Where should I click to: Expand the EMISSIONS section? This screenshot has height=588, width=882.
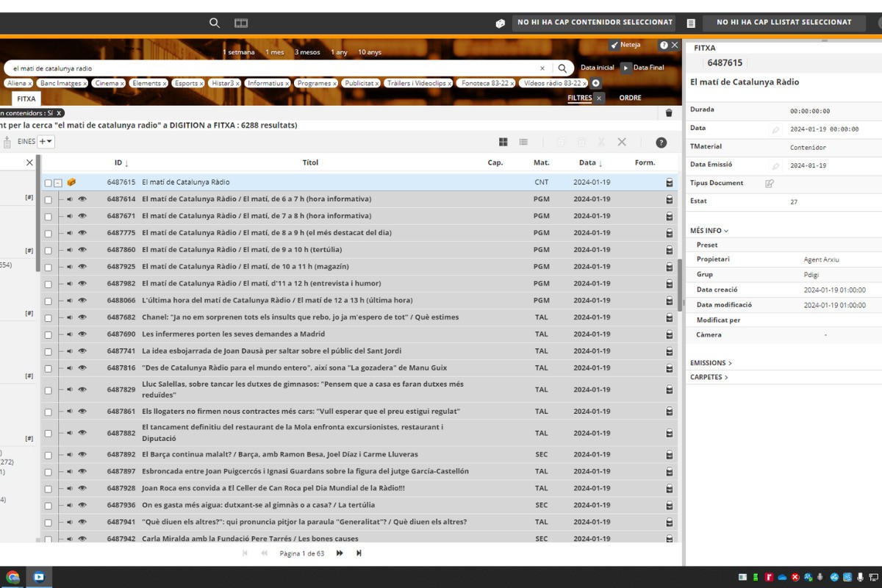coord(711,363)
